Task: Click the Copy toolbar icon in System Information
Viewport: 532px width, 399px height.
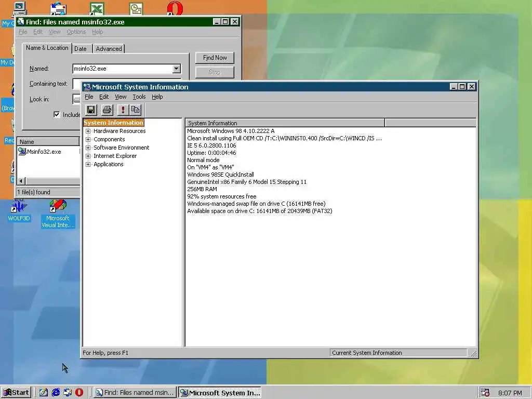Action: (136, 110)
